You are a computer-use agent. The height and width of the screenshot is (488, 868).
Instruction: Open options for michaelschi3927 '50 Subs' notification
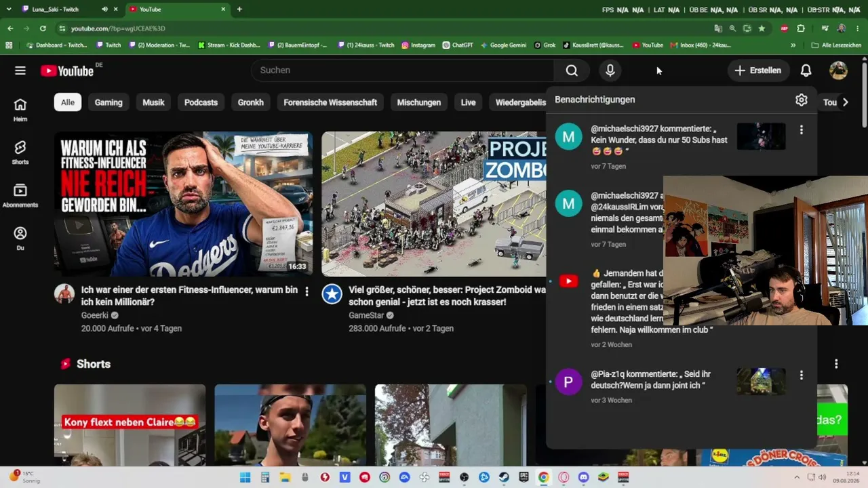pyautogui.click(x=802, y=130)
